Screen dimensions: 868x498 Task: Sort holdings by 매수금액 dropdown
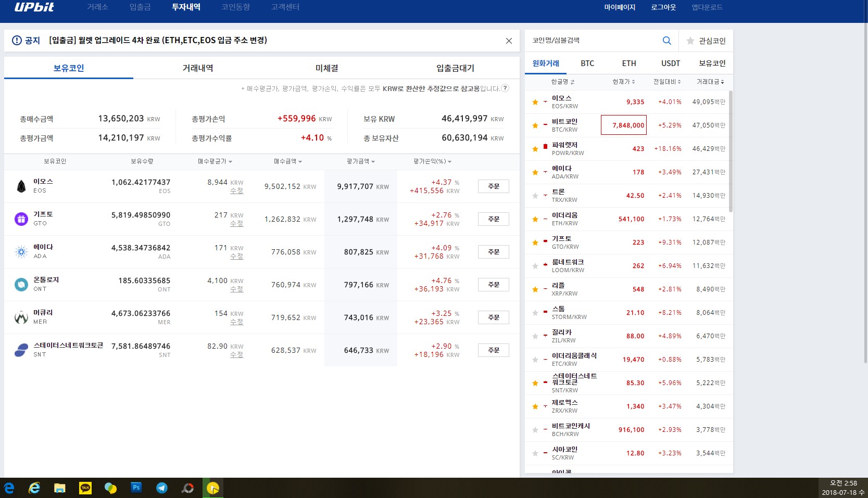point(288,161)
